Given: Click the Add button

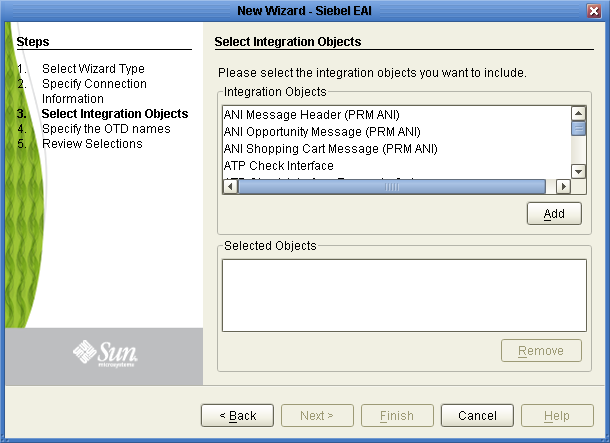Looking at the screenshot, I should tap(554, 214).
